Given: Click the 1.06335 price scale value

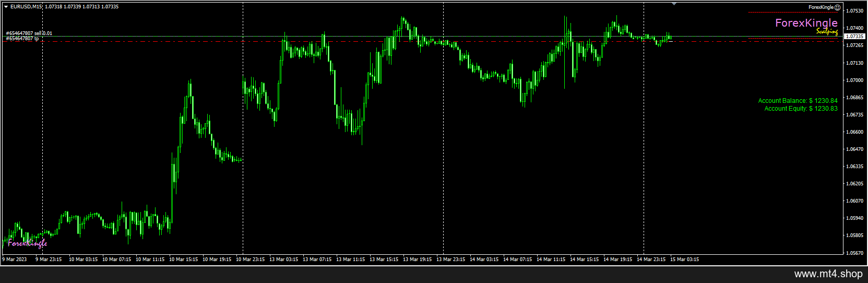Looking at the screenshot, I should (854, 167).
